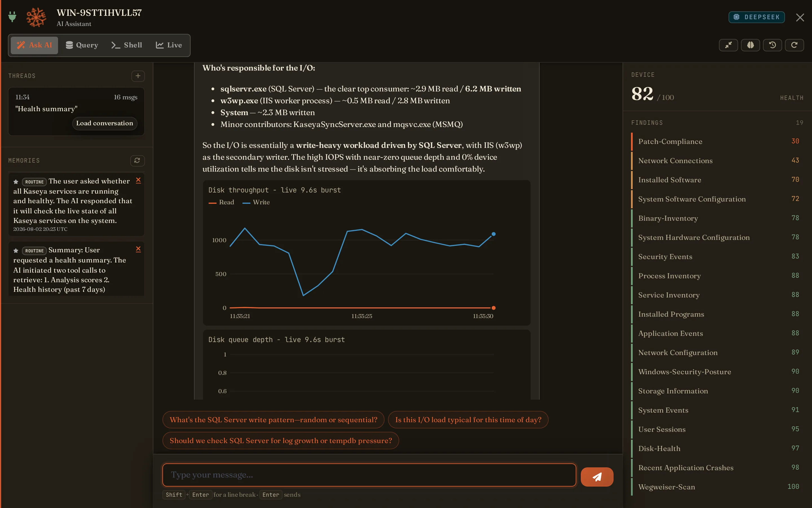Choose the log growth or tempdb suggestion
This screenshot has height=508, width=812.
(x=281, y=441)
